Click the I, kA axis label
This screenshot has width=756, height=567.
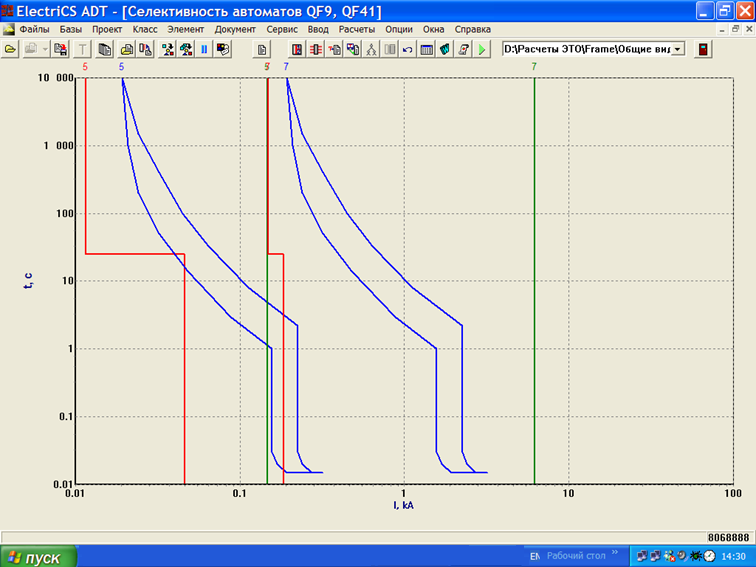point(403,505)
